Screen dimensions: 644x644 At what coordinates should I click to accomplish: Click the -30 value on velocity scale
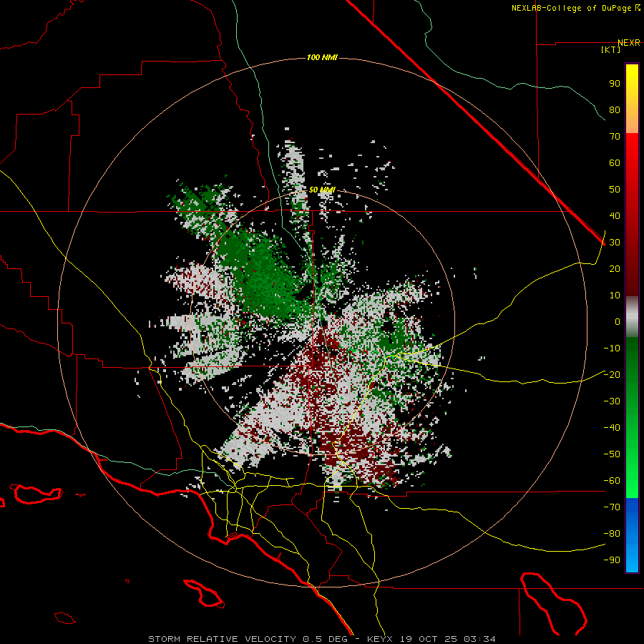pos(612,401)
